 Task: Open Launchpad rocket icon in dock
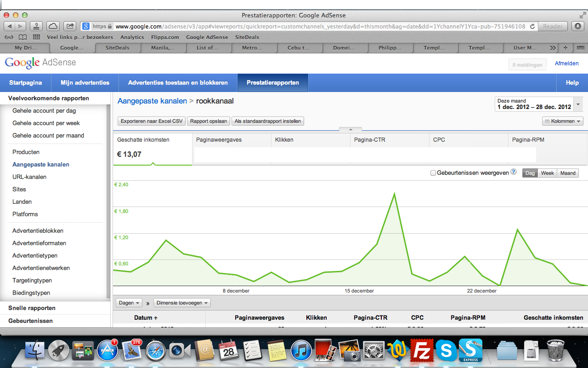tap(58, 351)
